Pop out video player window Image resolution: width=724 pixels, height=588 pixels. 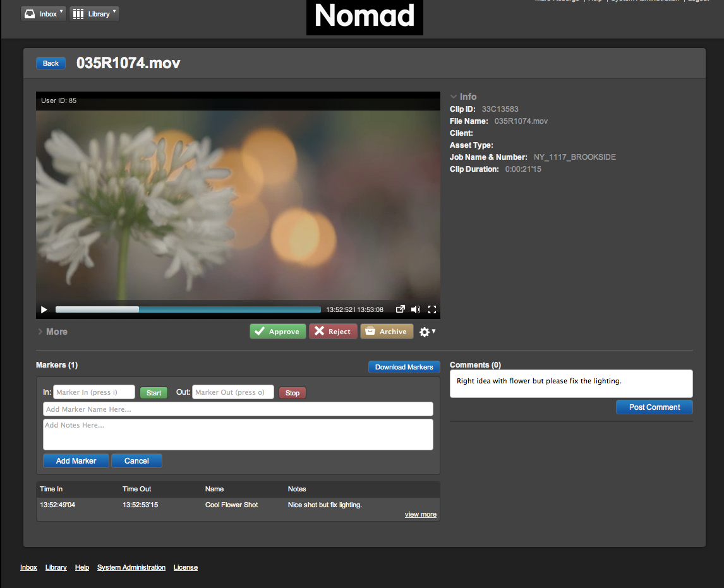click(400, 309)
